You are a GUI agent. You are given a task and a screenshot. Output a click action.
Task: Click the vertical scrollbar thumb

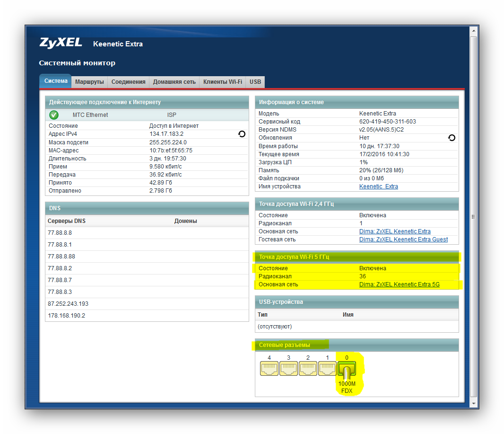click(x=473, y=216)
